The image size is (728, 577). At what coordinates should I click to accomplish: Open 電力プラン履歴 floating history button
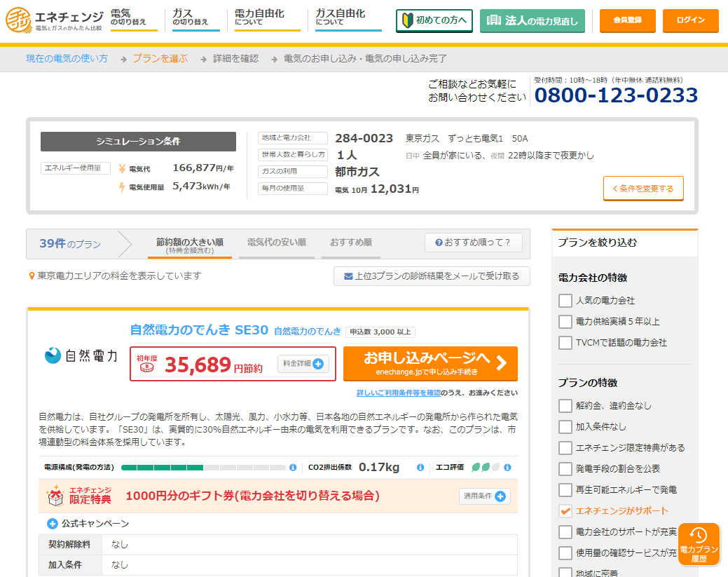(x=699, y=545)
